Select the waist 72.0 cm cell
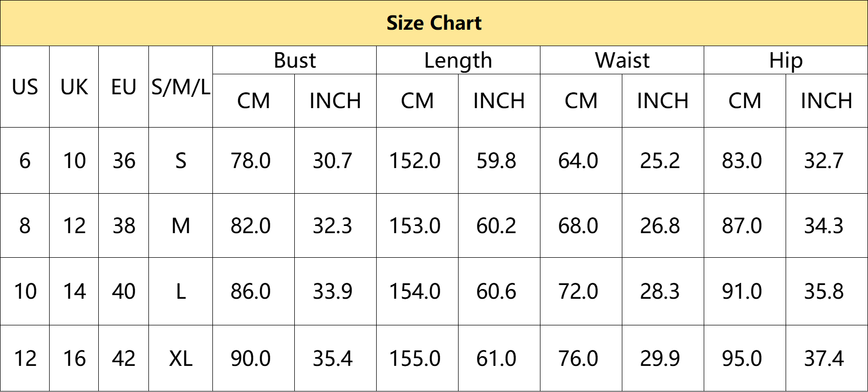 [x=581, y=291]
